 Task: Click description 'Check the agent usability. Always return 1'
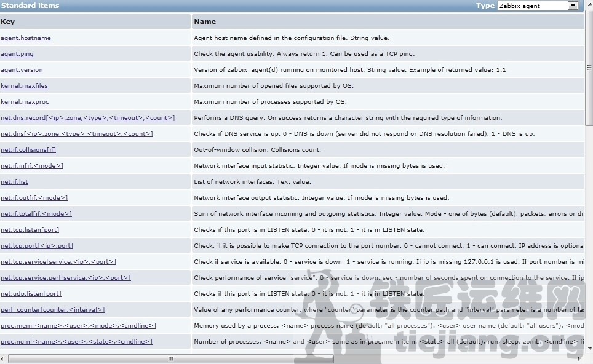coord(304,53)
